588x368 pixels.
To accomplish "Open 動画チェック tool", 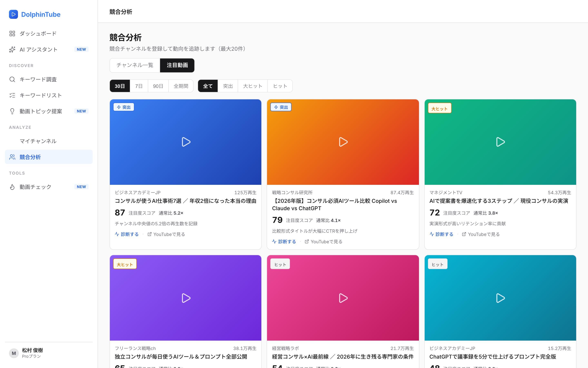I will (49, 187).
